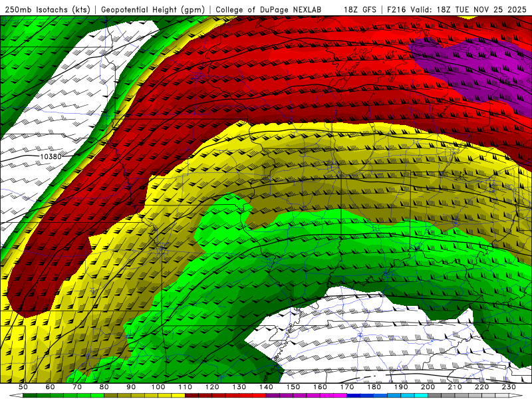Click the 160 knot color scale label

click(320, 387)
